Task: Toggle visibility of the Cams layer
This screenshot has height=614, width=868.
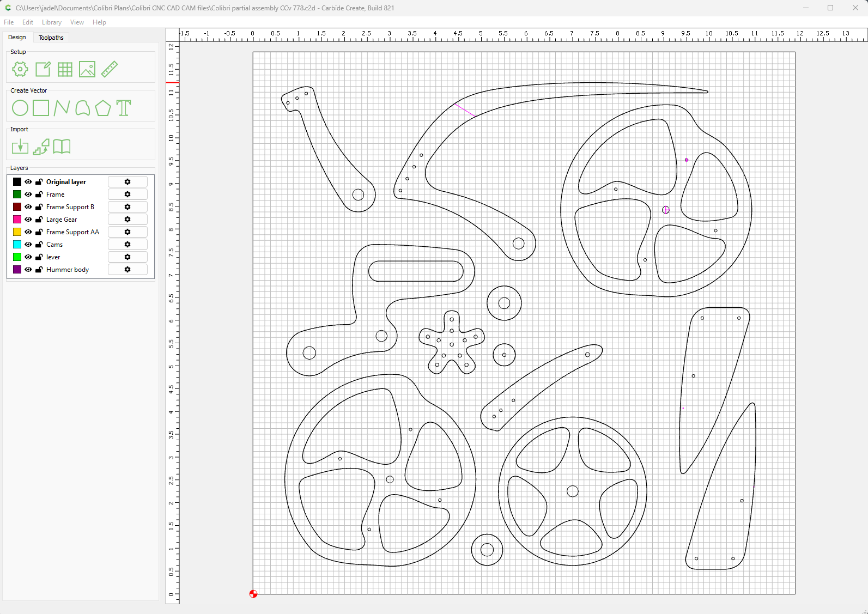Action: (28, 245)
